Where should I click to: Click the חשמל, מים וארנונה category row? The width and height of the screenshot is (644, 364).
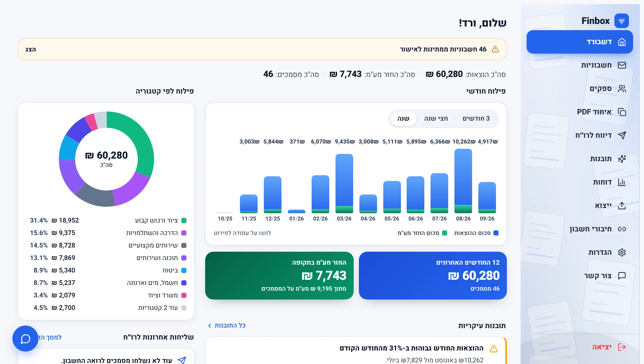[x=106, y=283]
